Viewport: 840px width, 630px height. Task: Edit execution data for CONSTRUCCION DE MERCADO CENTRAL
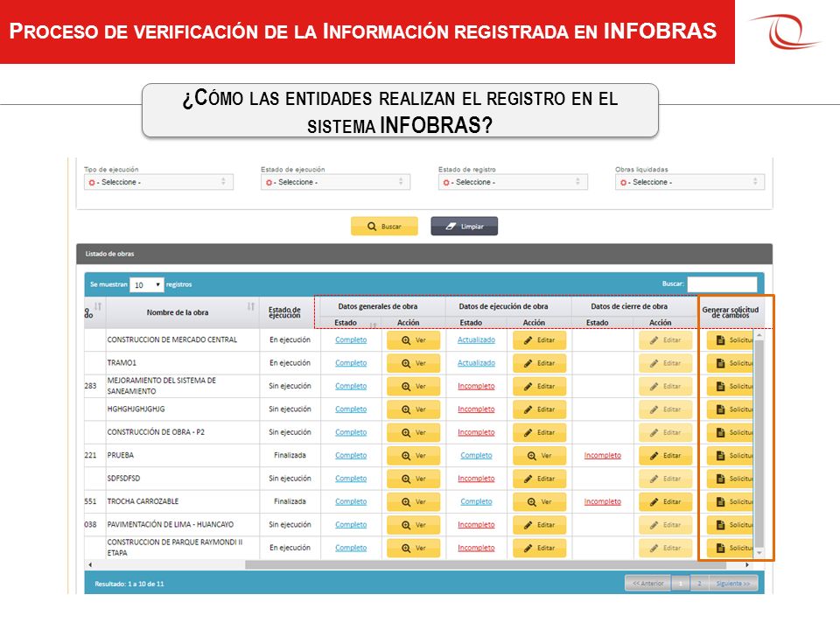[539, 340]
